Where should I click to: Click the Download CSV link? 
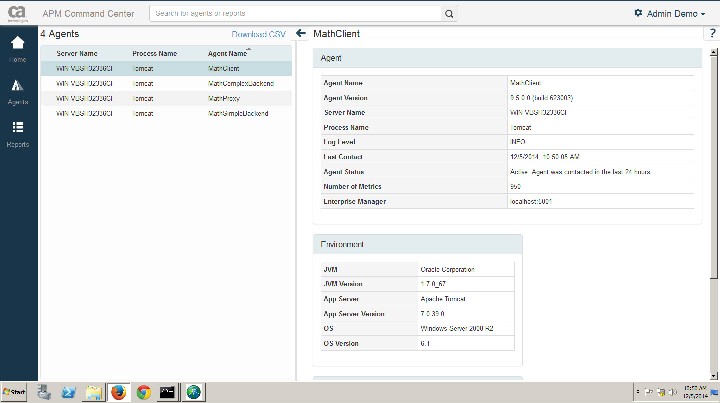click(258, 34)
